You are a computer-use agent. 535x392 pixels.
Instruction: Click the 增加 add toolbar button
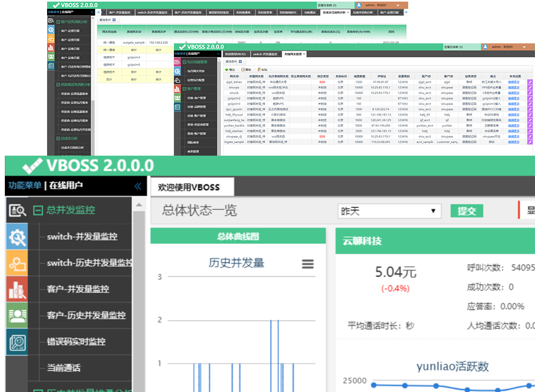[230, 70]
